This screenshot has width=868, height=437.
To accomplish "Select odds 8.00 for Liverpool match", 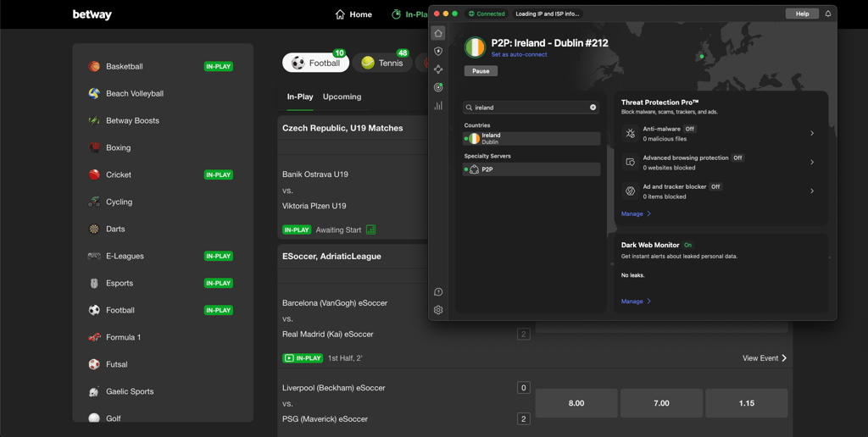I will pos(576,403).
